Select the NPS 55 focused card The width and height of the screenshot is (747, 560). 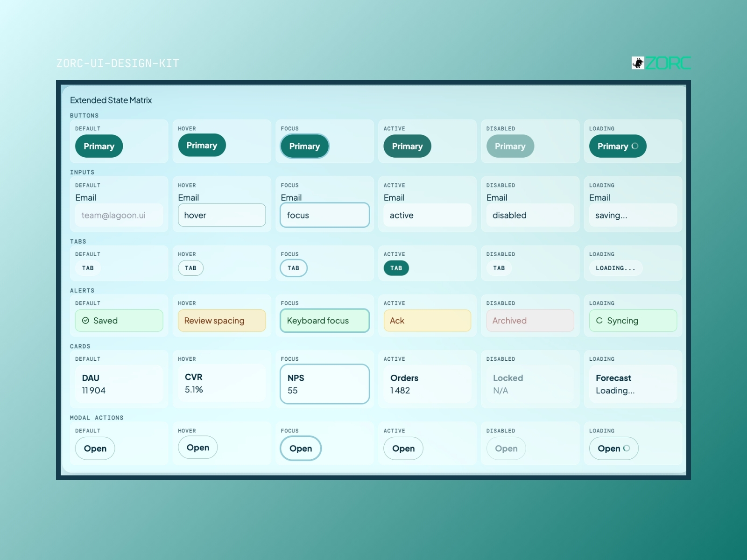[x=324, y=384]
